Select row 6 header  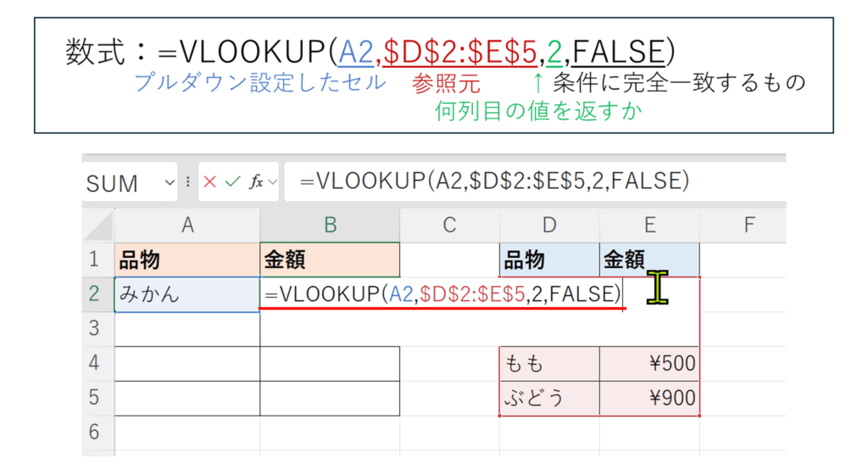(x=96, y=433)
